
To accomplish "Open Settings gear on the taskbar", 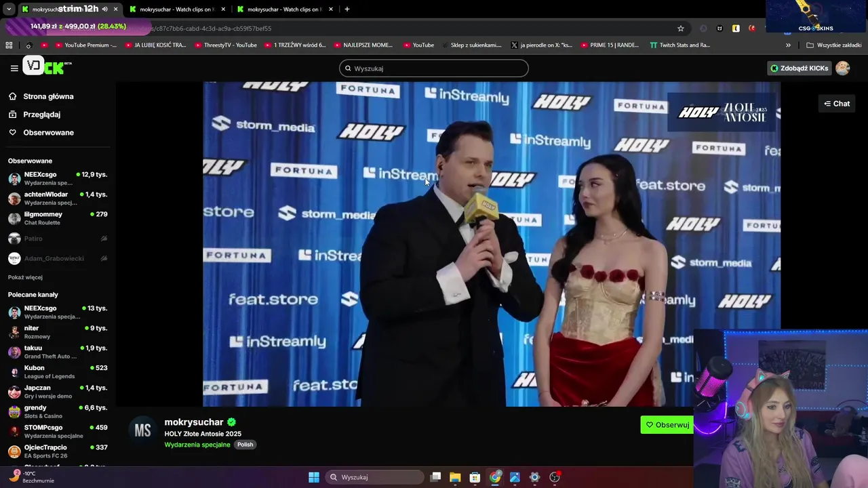I will coord(534,477).
